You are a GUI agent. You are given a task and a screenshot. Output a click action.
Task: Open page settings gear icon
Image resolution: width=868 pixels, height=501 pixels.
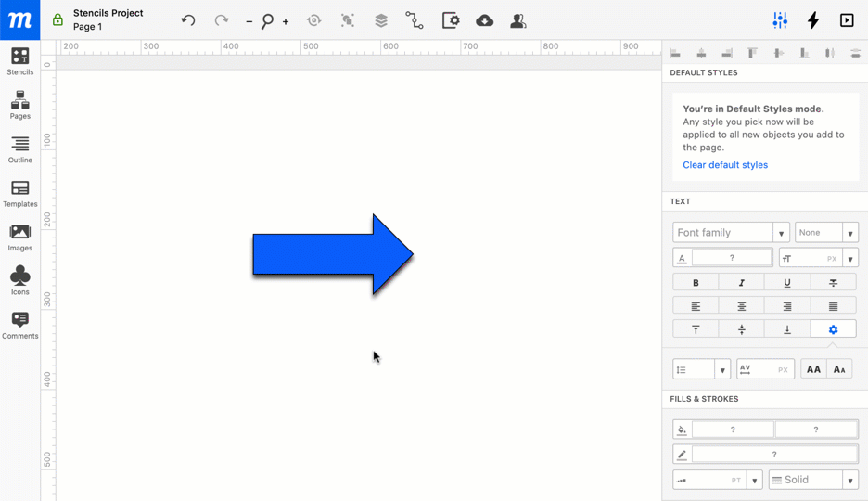[x=451, y=20]
